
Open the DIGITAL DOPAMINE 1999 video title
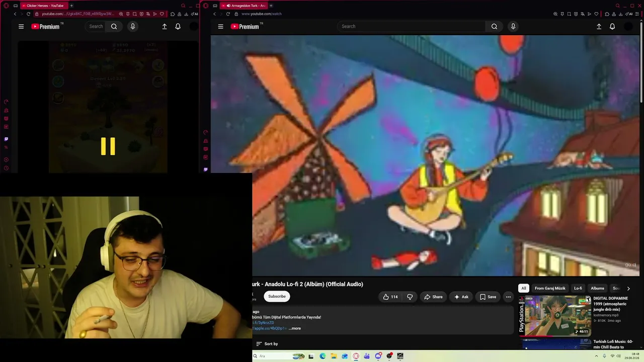pos(610,304)
